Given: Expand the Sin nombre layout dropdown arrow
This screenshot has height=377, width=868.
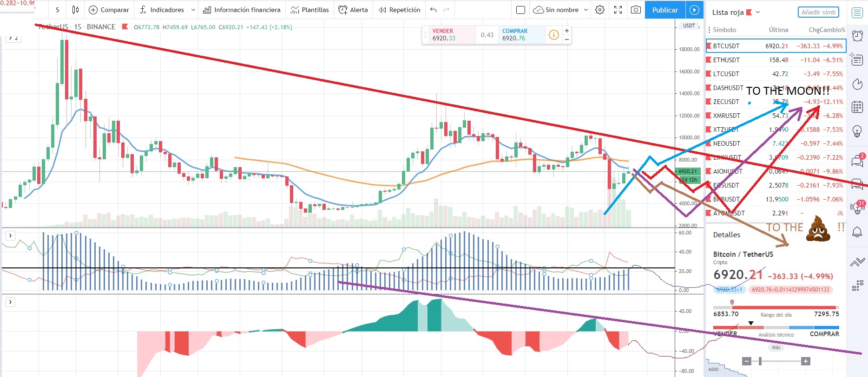Looking at the screenshot, I should 585,10.
